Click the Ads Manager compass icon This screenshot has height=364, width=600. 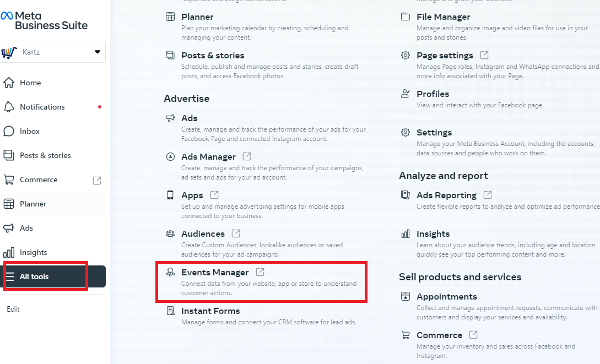(x=170, y=157)
